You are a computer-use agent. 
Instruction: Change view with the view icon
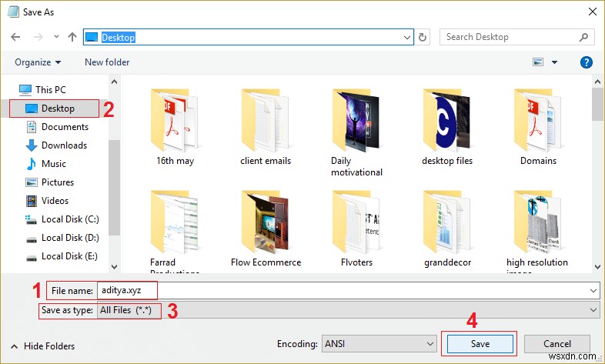(538, 62)
